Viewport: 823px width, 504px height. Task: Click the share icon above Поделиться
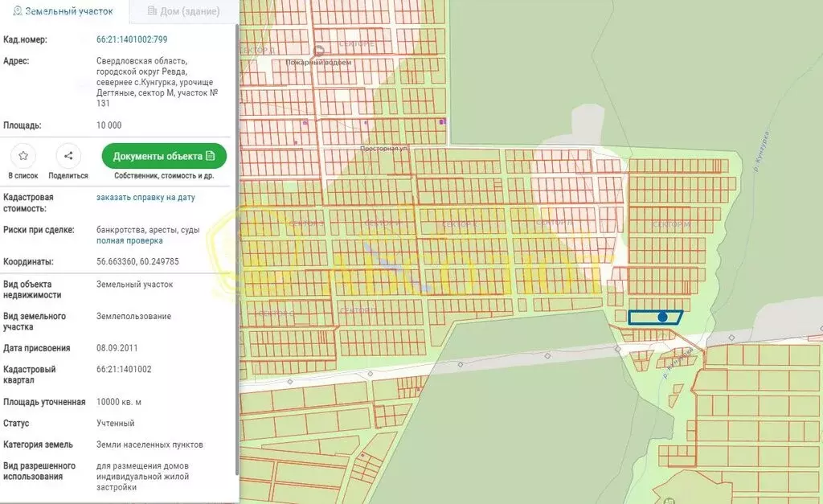(68, 156)
